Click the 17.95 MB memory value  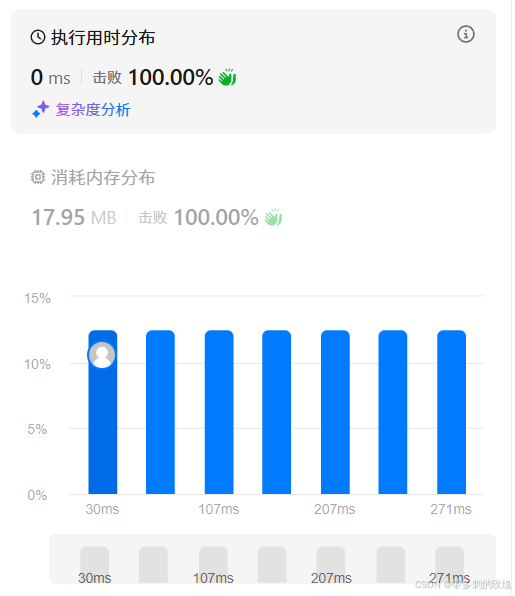74,217
